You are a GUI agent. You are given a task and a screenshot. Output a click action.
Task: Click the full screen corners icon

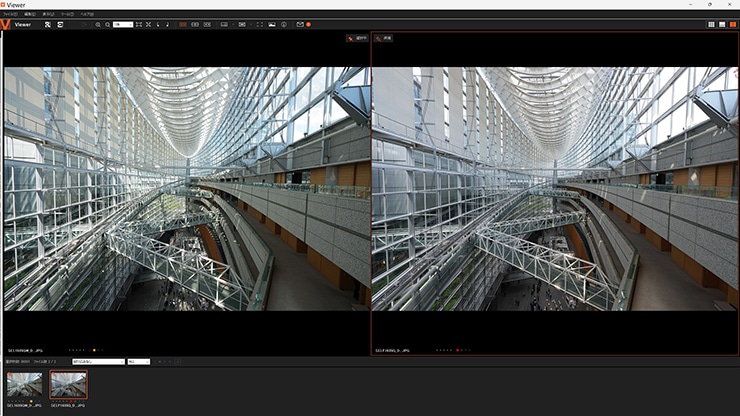pyautogui.click(x=260, y=25)
